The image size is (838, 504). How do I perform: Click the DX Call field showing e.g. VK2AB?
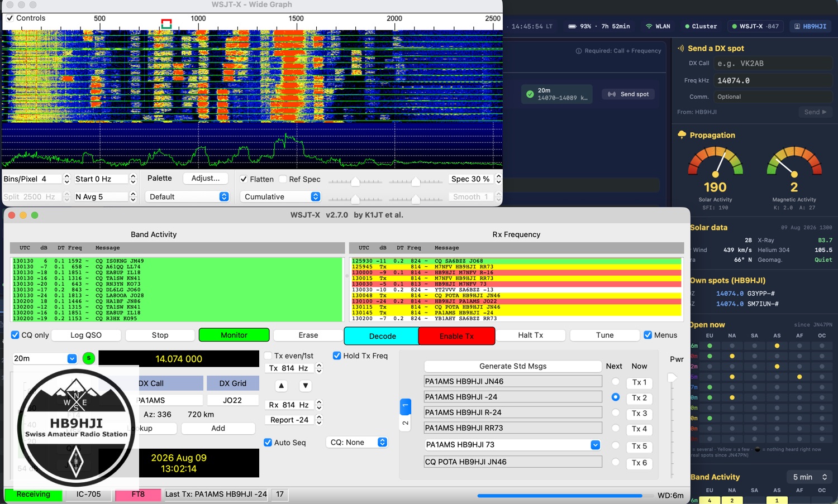pyautogui.click(x=773, y=64)
